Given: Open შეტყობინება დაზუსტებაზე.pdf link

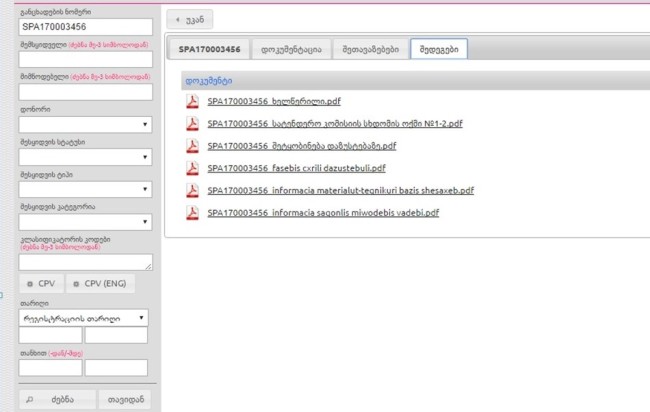Looking at the screenshot, I should (302, 146).
